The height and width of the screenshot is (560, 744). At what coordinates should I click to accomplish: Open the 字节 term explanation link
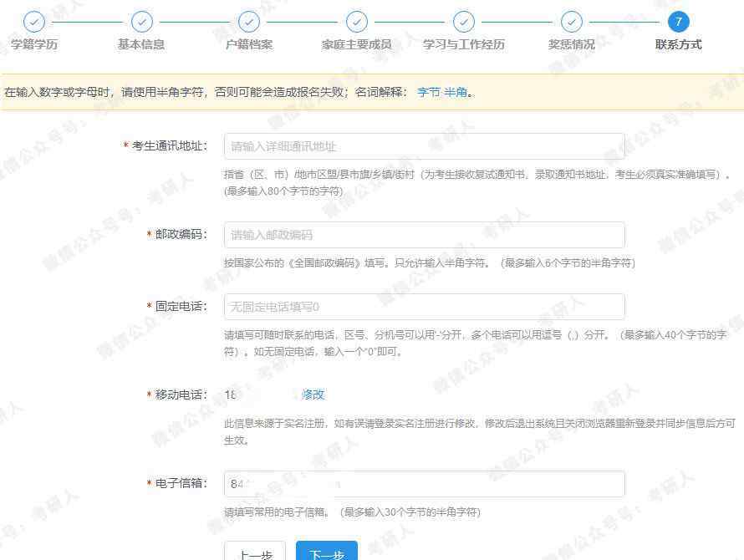pyautogui.click(x=429, y=92)
